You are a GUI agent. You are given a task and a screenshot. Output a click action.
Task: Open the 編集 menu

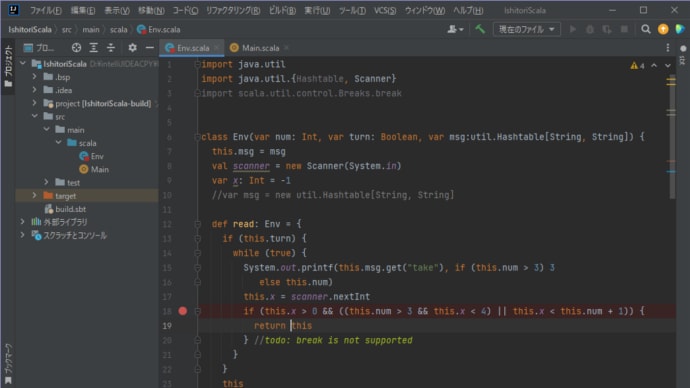pyautogui.click(x=82, y=10)
